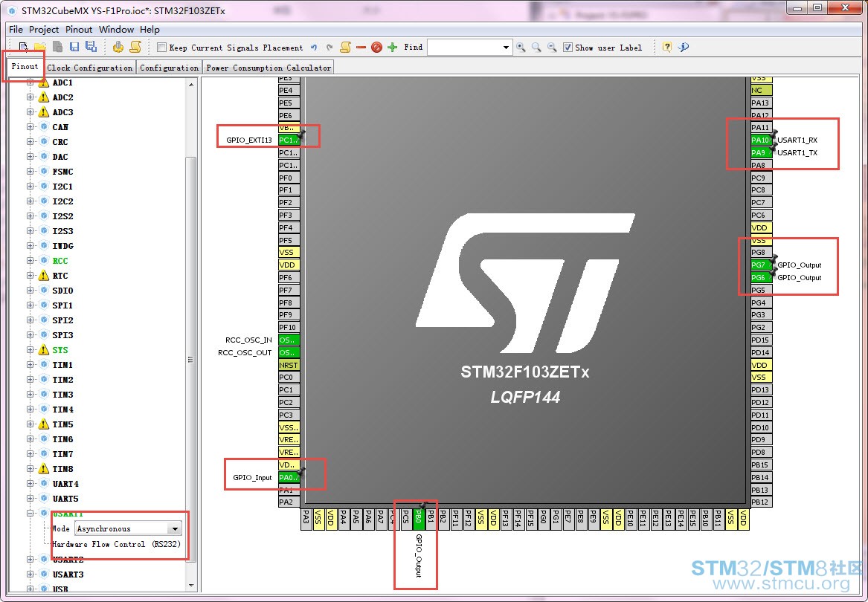This screenshot has height=602, width=868.
Task: Toggle Keep Current Signals Placement checkbox
Action: (x=161, y=48)
